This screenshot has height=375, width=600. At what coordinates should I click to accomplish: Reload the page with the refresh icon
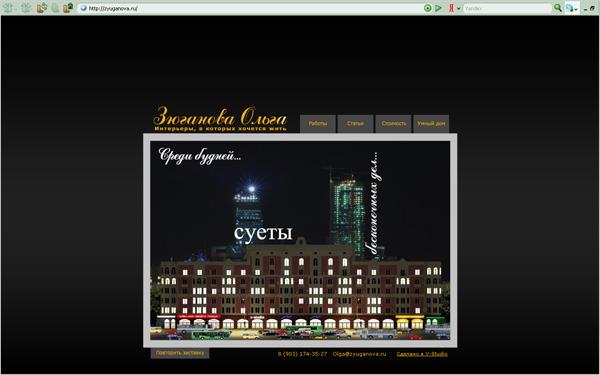42,8
